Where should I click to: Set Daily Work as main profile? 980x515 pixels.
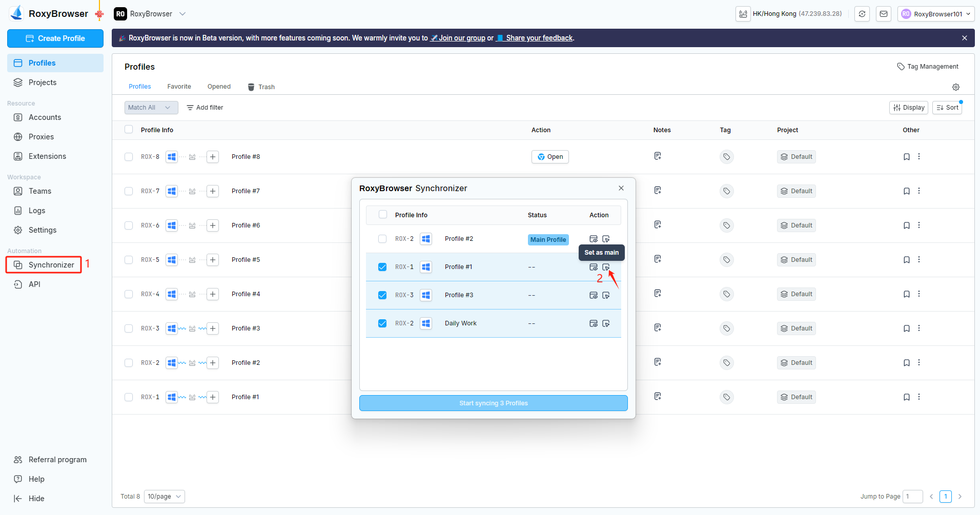pos(606,323)
